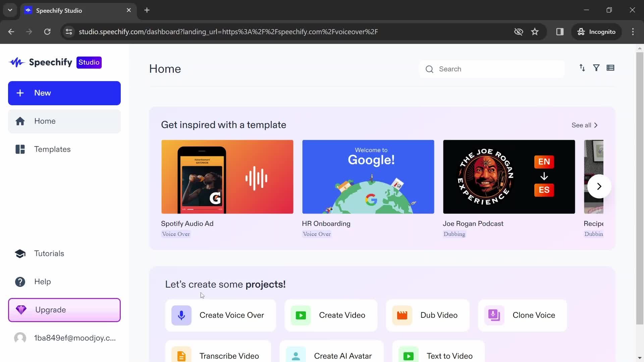
Task: Click the 'Dubbing' tag under Joe Rogan Podcast
Action: [454, 234]
